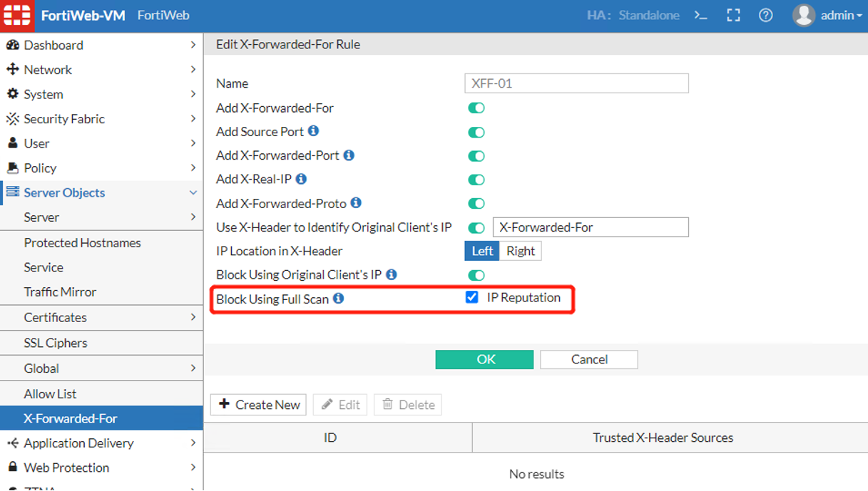
Task: Open the online help question mark icon
Action: 765,15
